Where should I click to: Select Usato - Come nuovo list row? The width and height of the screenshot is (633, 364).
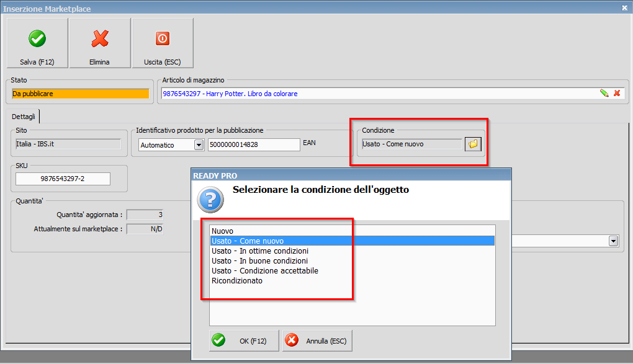click(352, 241)
